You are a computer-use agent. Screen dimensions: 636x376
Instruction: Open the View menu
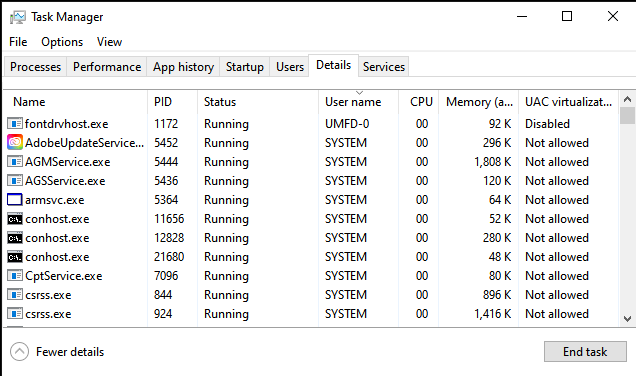point(110,42)
